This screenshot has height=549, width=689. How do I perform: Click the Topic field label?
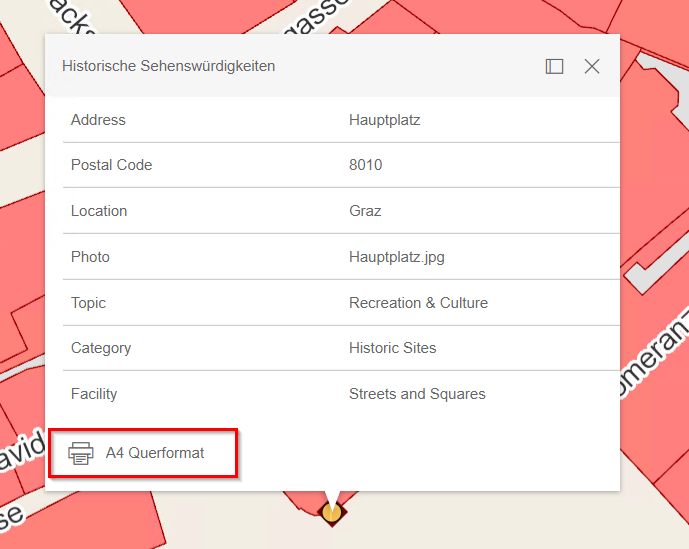88,303
